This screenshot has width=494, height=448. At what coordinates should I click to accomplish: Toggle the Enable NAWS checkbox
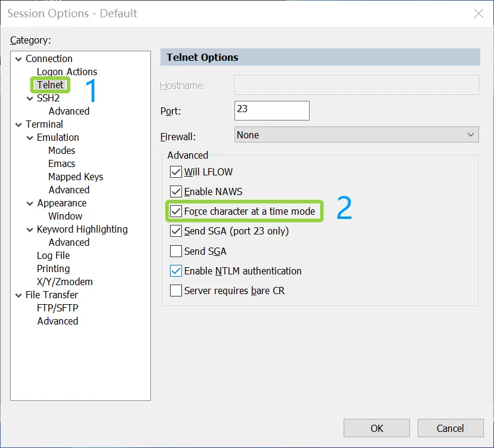pos(176,192)
